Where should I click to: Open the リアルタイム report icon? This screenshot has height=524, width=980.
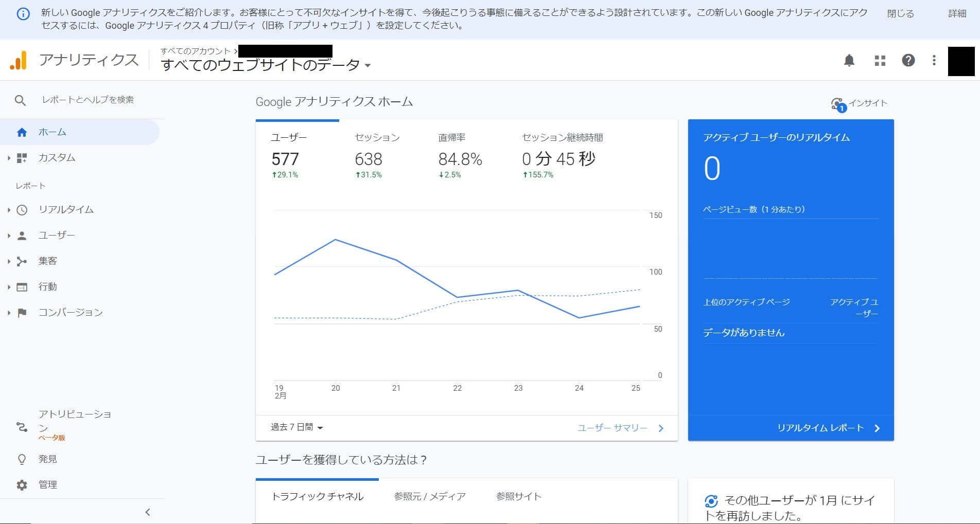21,209
